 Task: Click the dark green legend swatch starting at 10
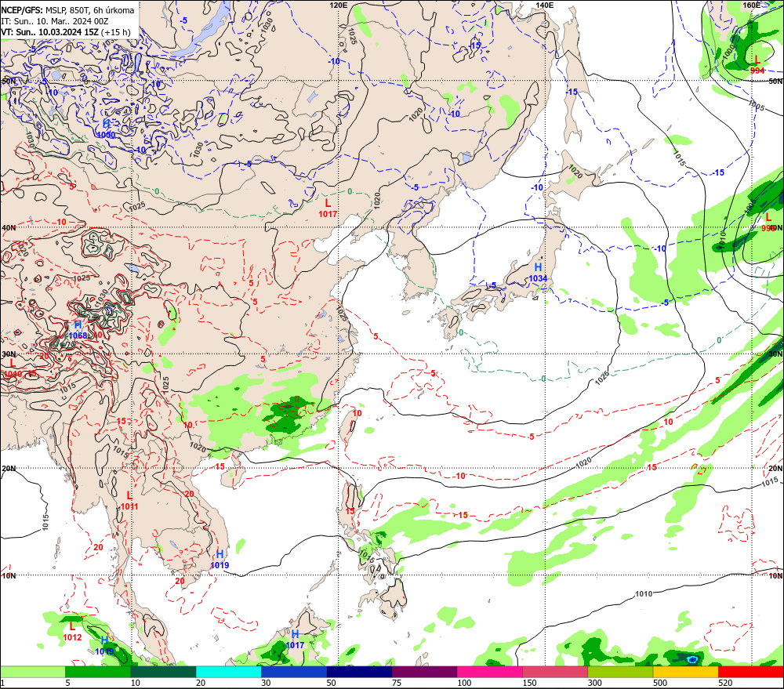point(163,672)
